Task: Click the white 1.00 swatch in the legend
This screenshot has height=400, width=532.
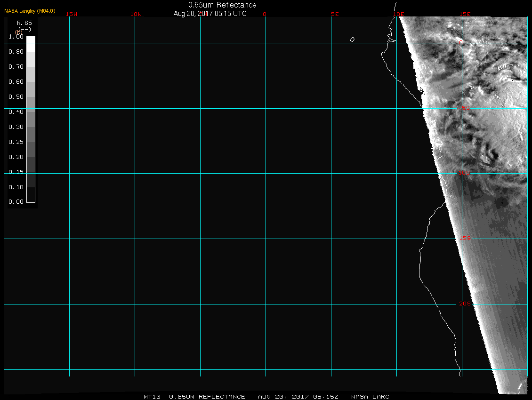Action: click(31, 40)
